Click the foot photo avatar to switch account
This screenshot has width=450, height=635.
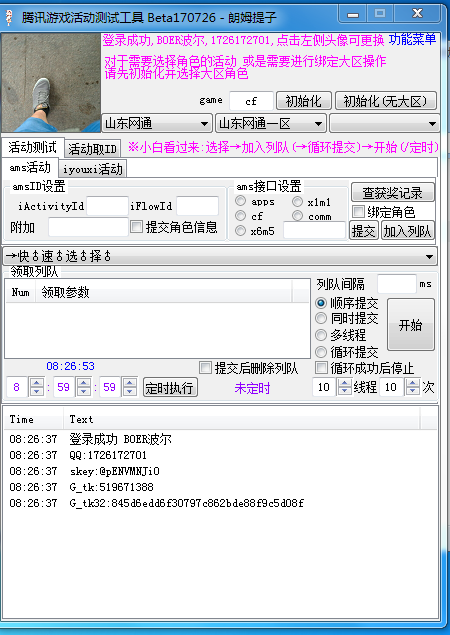(x=51, y=83)
